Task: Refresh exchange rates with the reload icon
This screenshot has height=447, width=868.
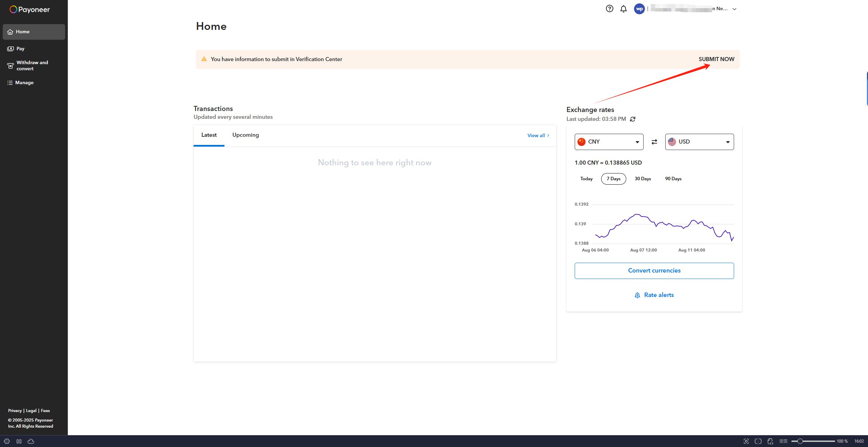Action: (x=632, y=119)
